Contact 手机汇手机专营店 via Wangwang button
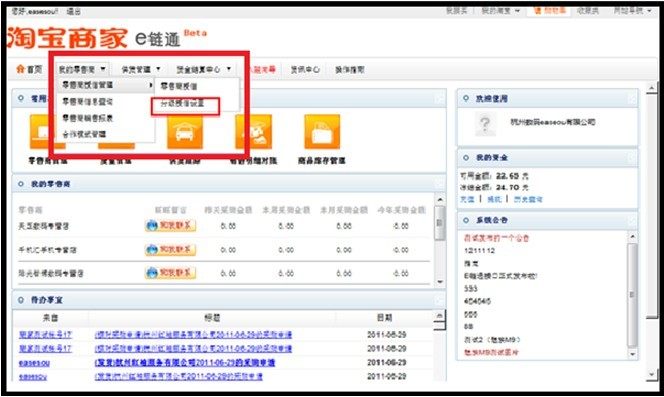Image resolution: width=664 pixels, height=397 pixels. pyautogui.click(x=170, y=250)
